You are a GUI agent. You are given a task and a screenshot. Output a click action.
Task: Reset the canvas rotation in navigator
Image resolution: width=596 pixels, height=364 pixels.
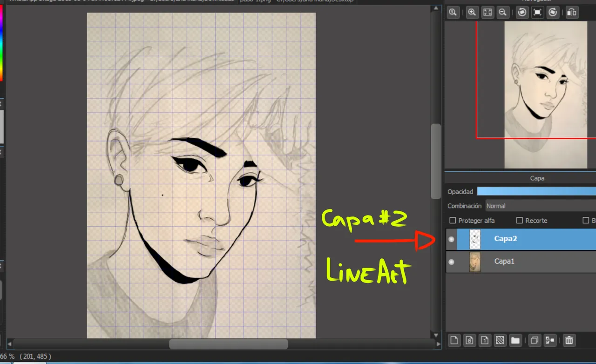click(538, 13)
